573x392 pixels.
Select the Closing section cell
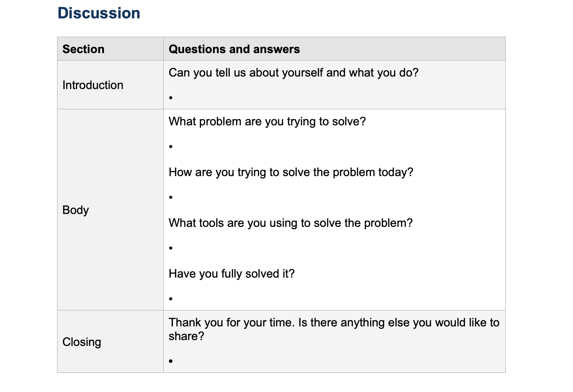pos(82,342)
